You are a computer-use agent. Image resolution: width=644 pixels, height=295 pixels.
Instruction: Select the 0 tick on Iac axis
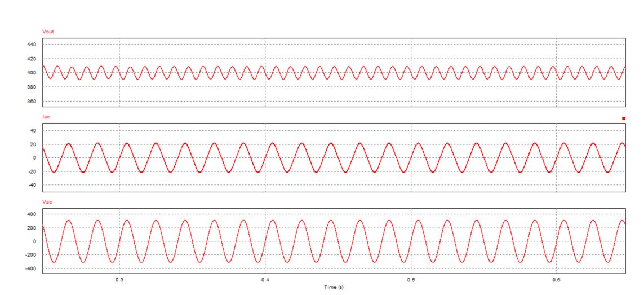point(34,158)
